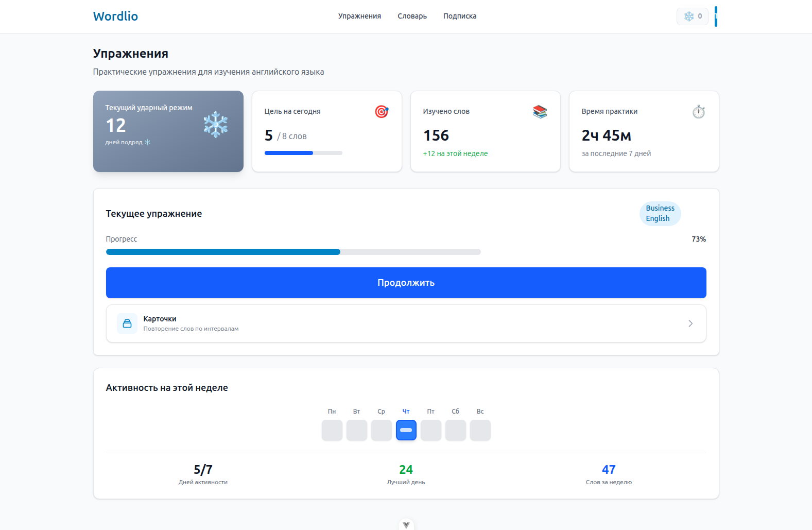Image resolution: width=812 pixels, height=530 pixels.
Task: Click the target icon on daily goal card
Action: (x=382, y=111)
